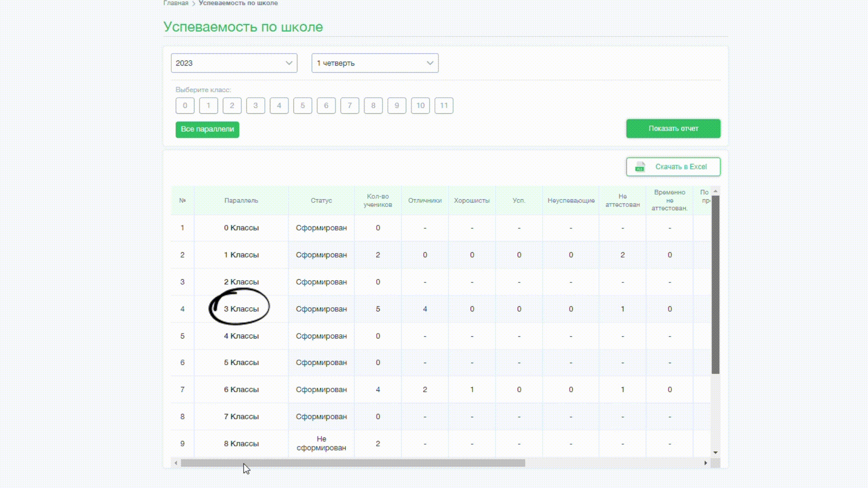The image size is (868, 488).
Task: Click vertical table scrollbar thumb
Action: (x=716, y=285)
